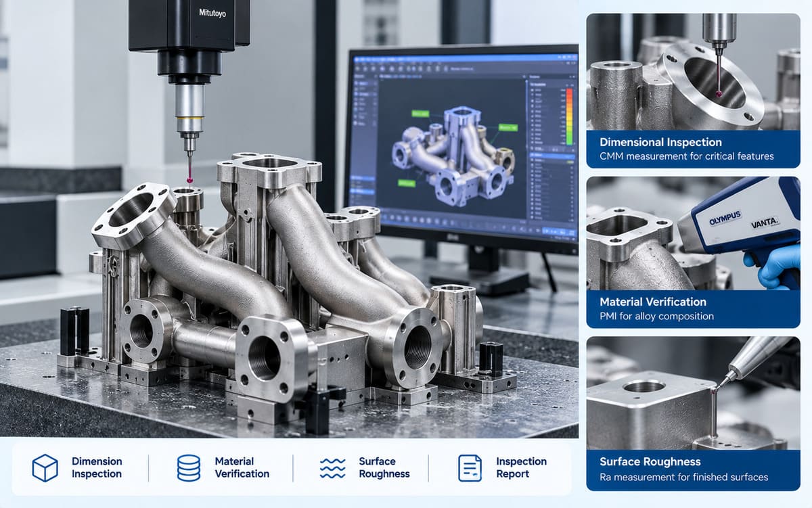Click "CMM measurement for critical features" text
Image resolution: width=812 pixels, height=508 pixels.
click(686, 157)
